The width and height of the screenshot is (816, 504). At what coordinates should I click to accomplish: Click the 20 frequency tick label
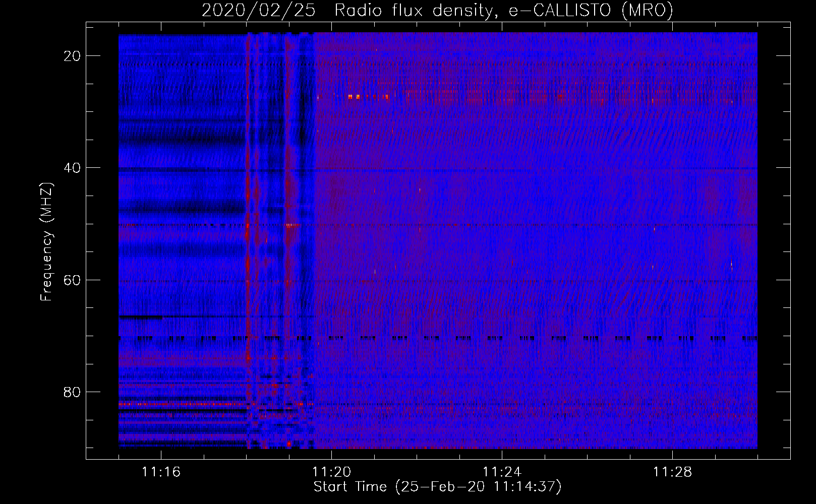point(73,56)
